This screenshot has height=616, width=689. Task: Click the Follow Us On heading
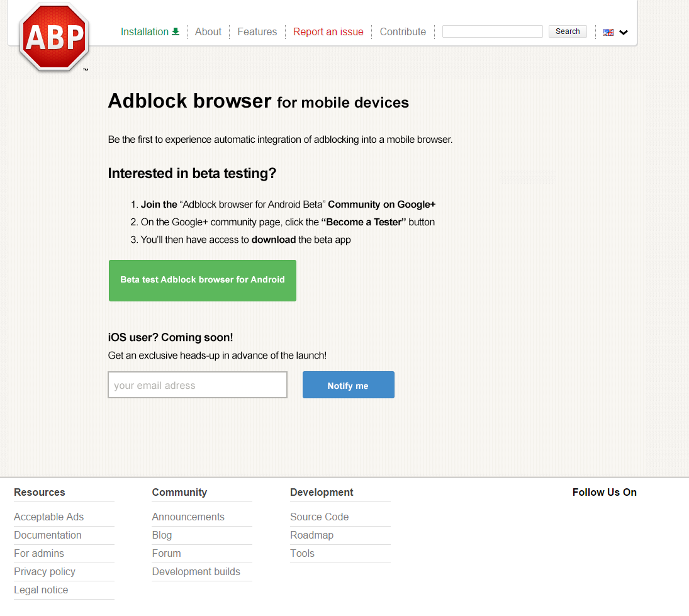605,492
